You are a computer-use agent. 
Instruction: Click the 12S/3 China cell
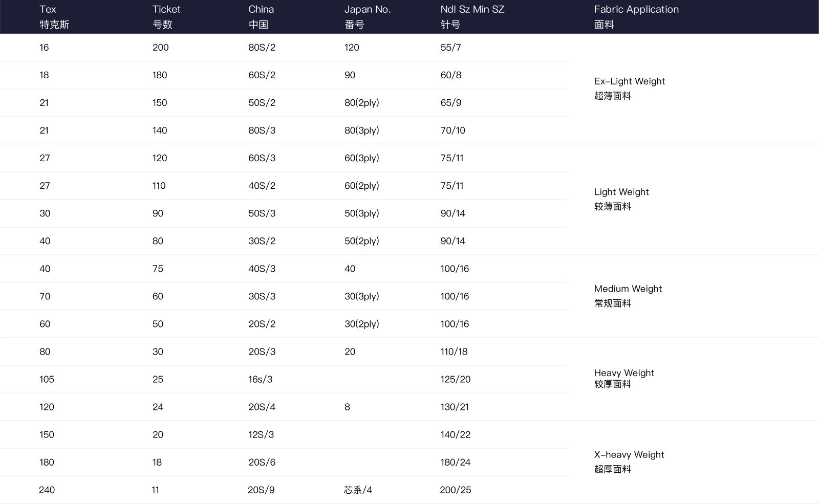[261, 434]
